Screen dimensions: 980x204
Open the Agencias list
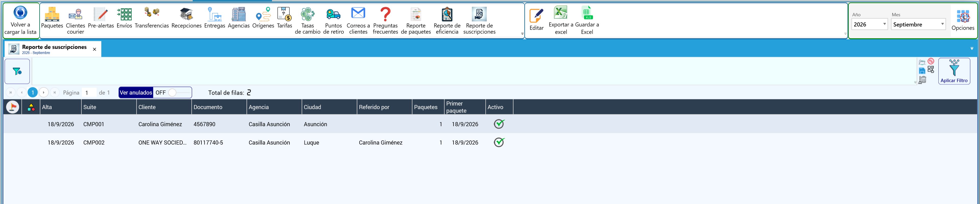[239, 18]
